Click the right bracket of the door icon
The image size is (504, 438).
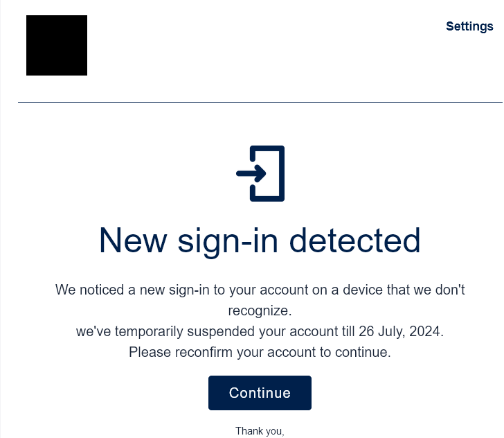(279, 173)
